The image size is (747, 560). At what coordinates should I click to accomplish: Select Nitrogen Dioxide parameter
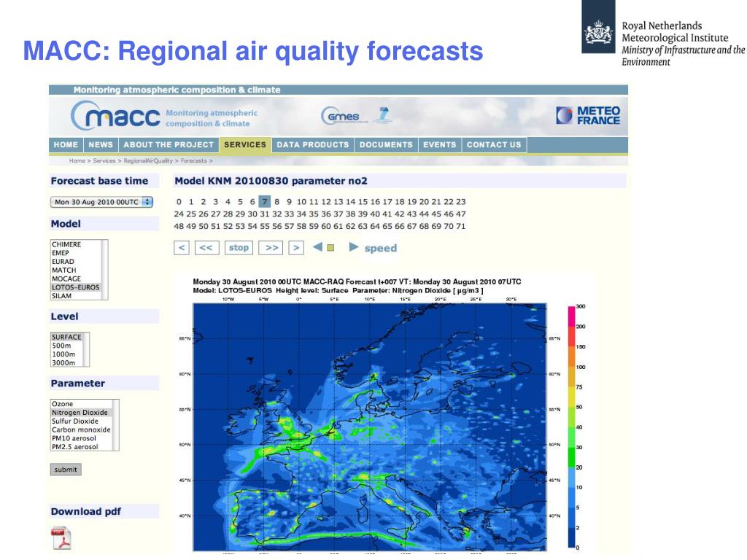click(x=82, y=413)
